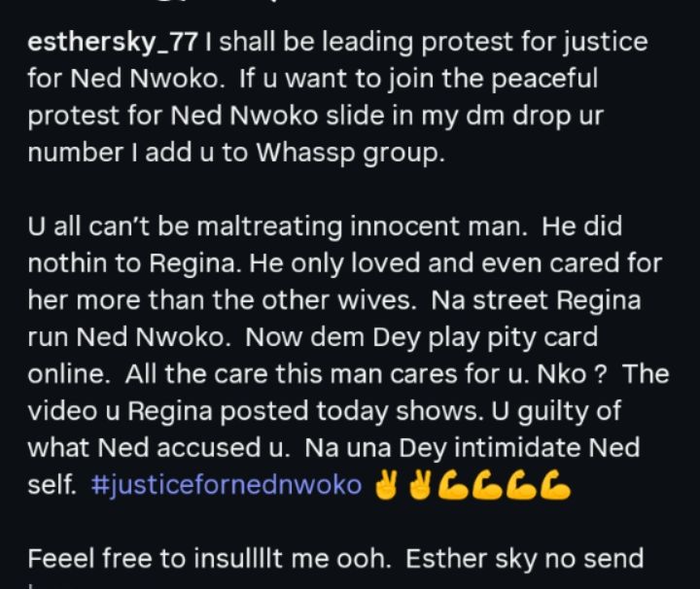Viewport: 700px width, 589px height.
Task: Click the second victory hand emoji
Action: 421,485
